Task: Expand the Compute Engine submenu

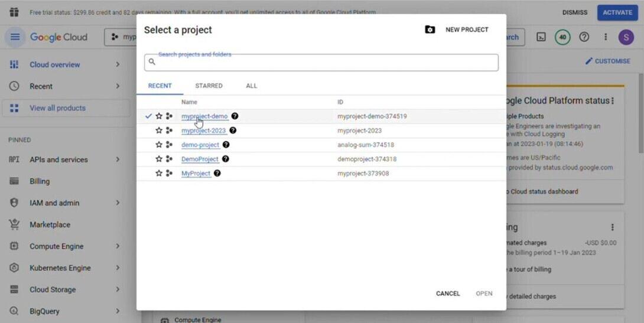Action: 118,246
